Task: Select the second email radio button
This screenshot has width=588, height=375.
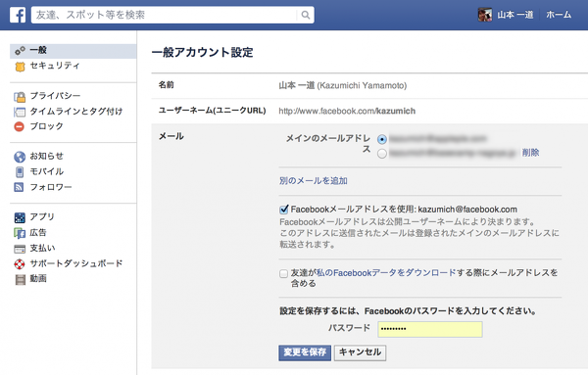Action: click(x=382, y=154)
